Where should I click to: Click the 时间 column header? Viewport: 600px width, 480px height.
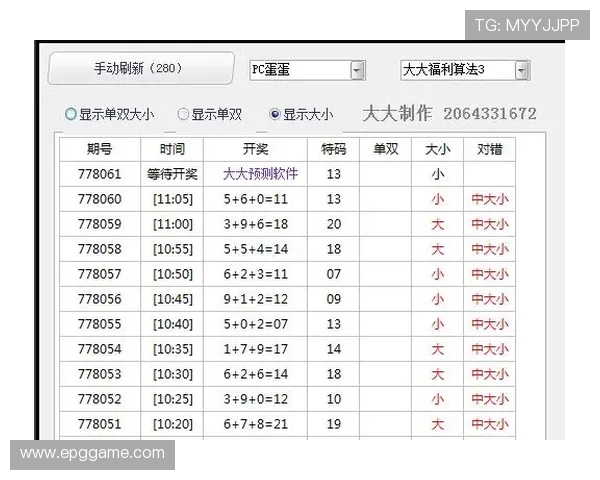click(x=172, y=149)
